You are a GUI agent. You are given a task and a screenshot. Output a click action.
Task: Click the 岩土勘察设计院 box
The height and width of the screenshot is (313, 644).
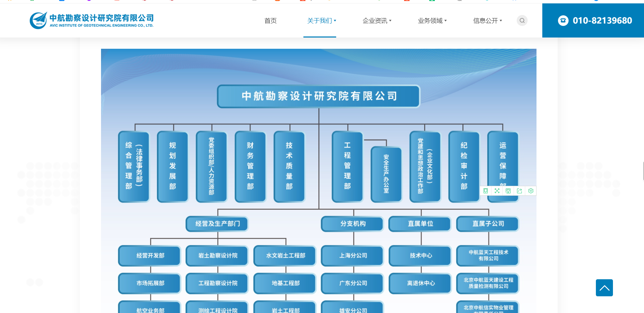(x=217, y=256)
